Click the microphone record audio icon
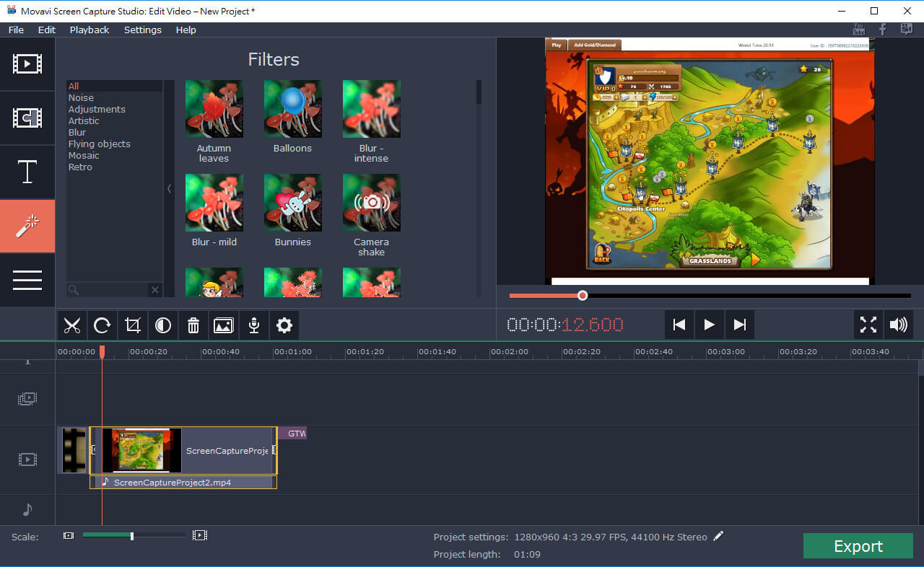The height and width of the screenshot is (567, 924). (x=254, y=325)
